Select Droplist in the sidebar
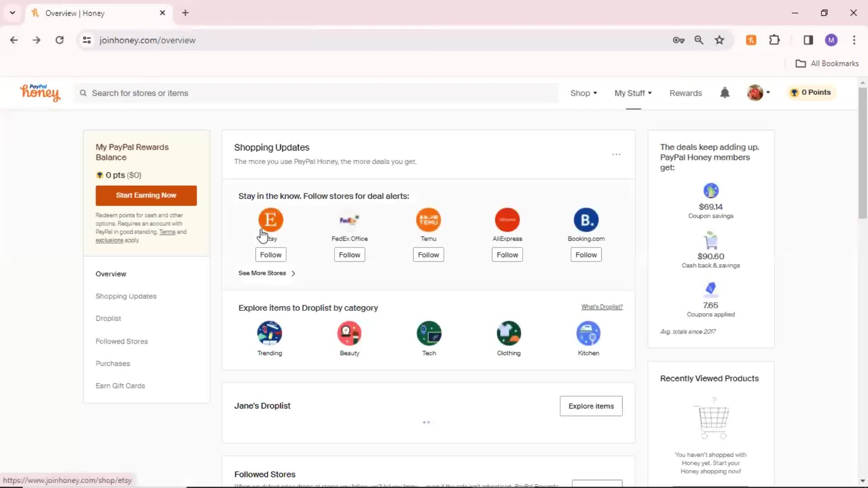868x488 pixels. coord(108,319)
